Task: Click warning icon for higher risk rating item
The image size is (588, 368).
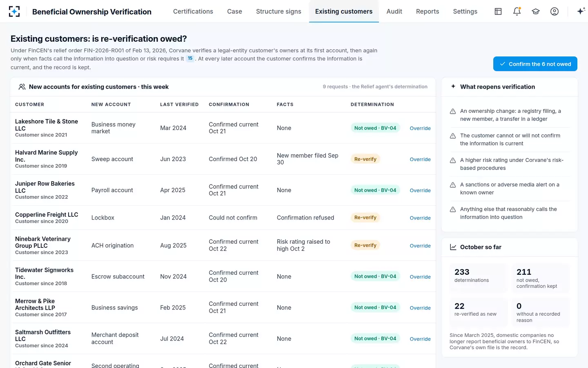Action: pos(453,160)
